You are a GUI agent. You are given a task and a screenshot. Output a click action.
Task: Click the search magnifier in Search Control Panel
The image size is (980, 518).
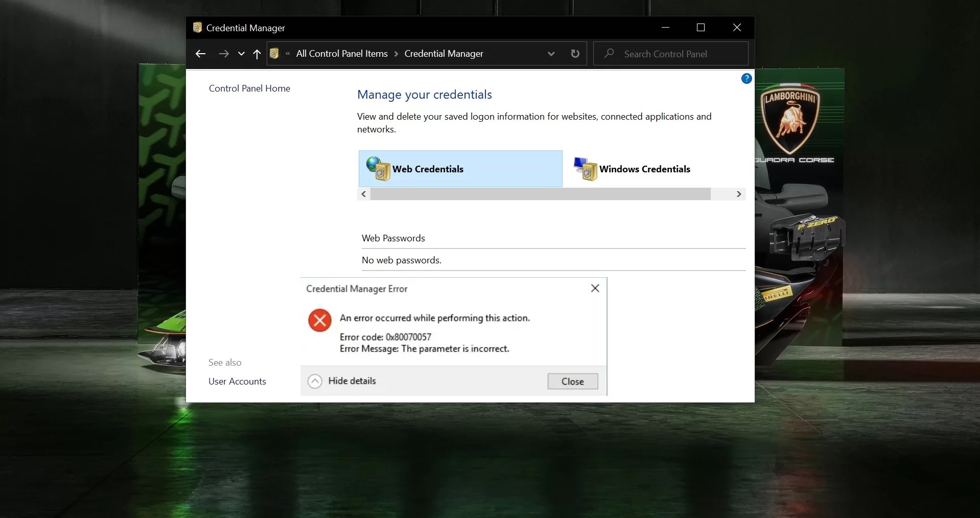point(609,53)
